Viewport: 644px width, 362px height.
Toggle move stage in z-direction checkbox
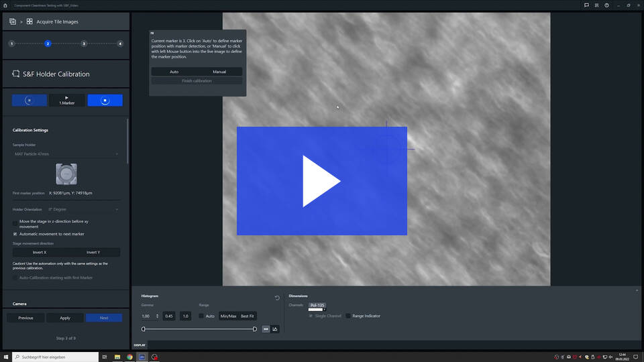15,224
